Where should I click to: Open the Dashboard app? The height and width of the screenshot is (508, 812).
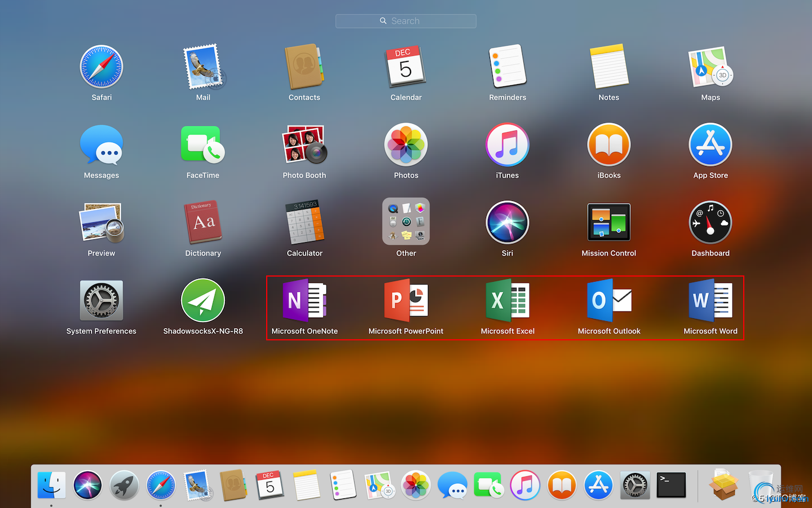tap(710, 223)
